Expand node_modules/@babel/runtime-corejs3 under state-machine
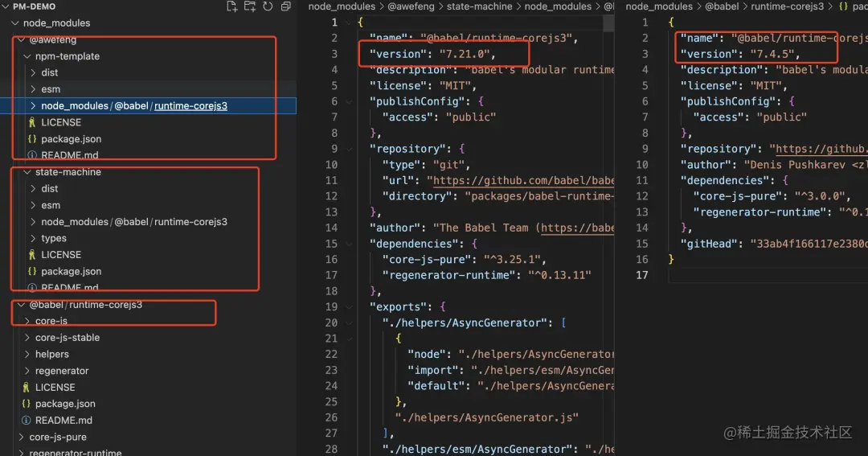The width and height of the screenshot is (868, 456). pos(33,222)
